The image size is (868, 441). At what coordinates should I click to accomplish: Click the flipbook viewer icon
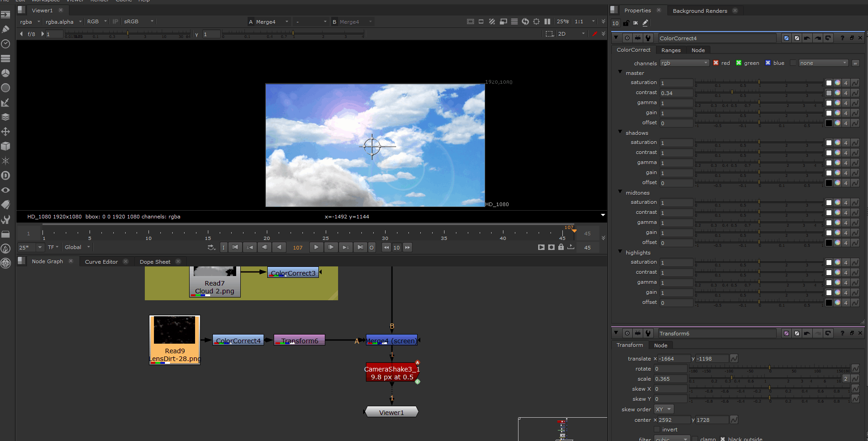(541, 247)
